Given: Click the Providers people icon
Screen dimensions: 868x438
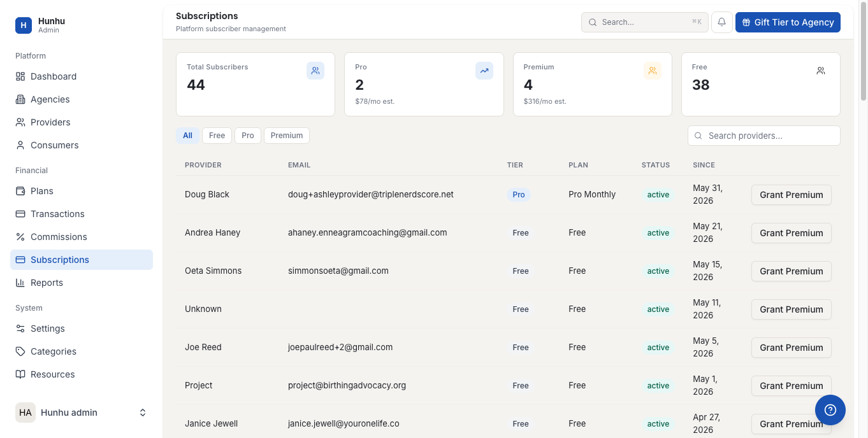Looking at the screenshot, I should (x=20, y=122).
